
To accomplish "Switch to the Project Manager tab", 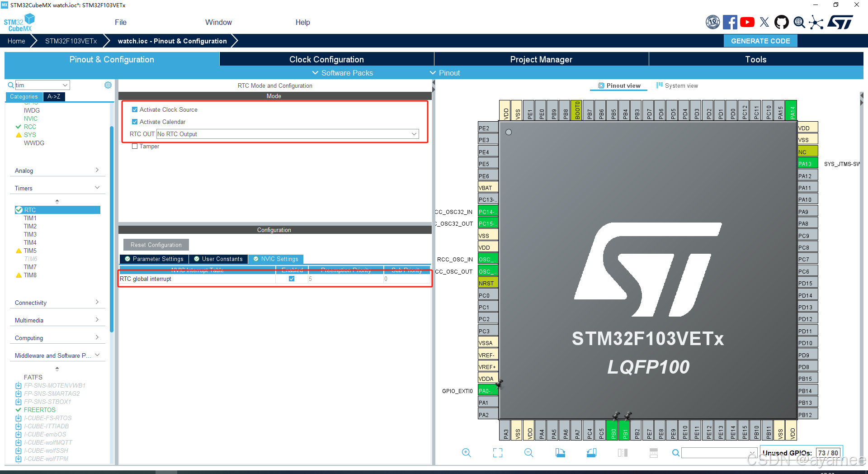I will pos(541,59).
